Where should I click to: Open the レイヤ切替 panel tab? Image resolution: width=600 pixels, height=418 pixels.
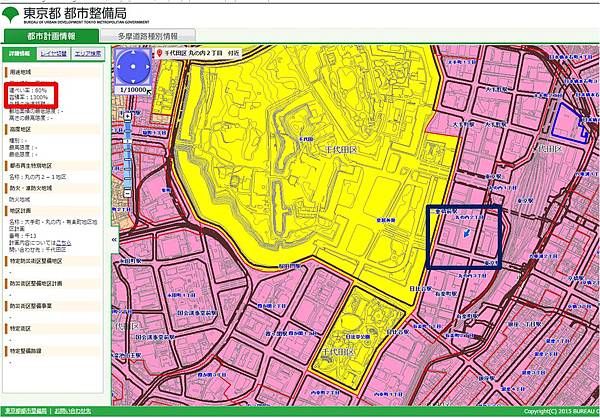pos(54,53)
